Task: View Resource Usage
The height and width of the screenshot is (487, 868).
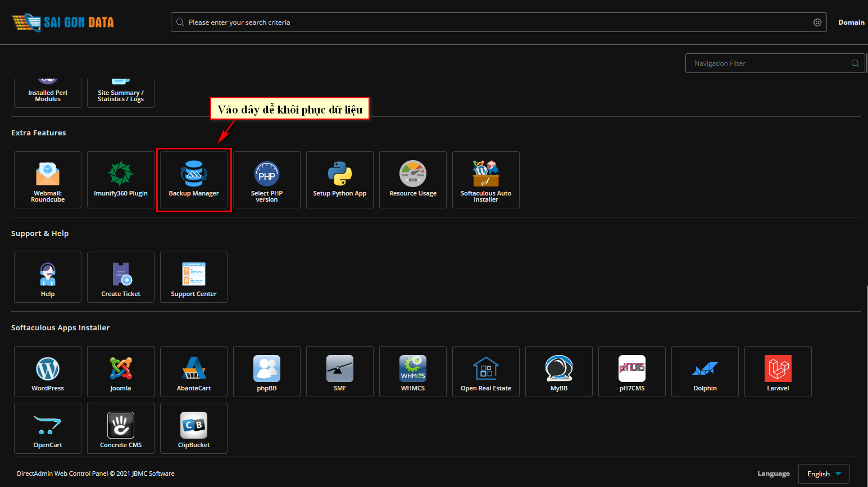Action: pyautogui.click(x=413, y=180)
